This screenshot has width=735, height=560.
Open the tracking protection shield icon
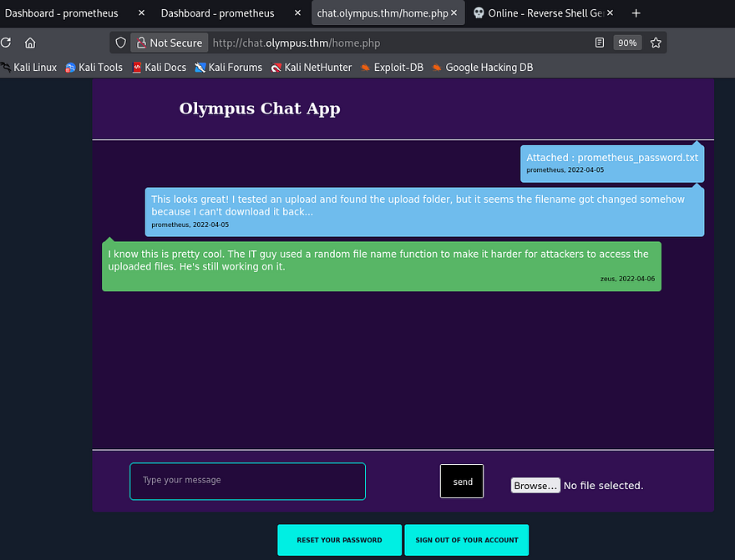121,43
